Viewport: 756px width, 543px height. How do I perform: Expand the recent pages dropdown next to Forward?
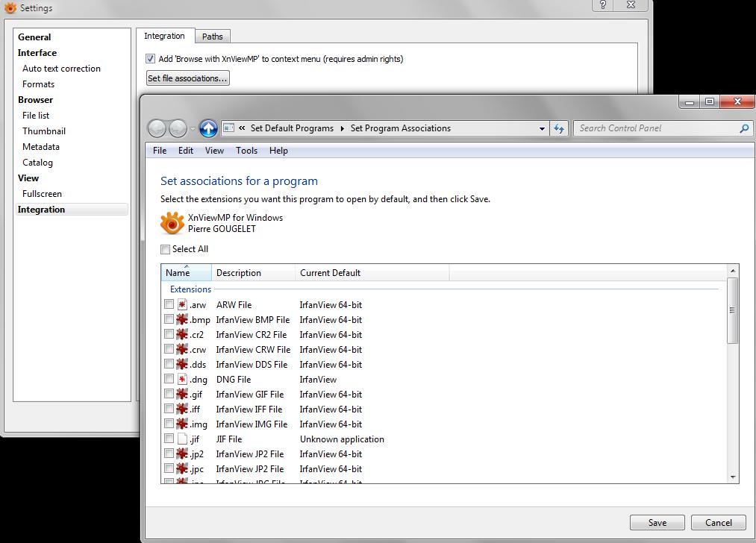pyautogui.click(x=193, y=128)
